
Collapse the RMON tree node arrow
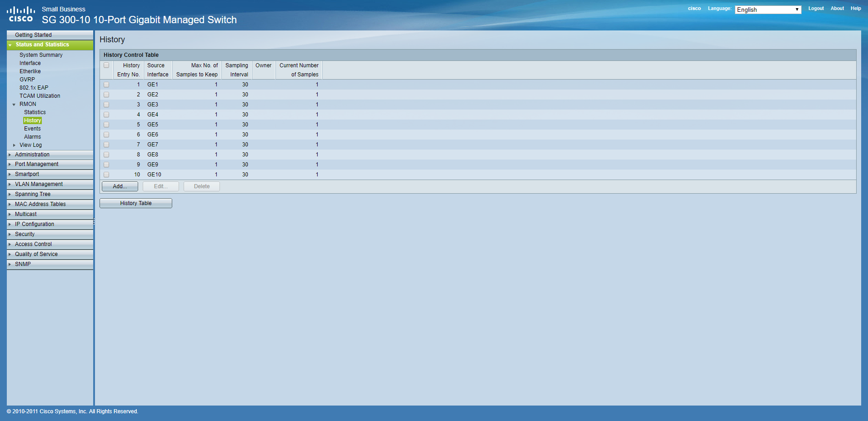14,105
